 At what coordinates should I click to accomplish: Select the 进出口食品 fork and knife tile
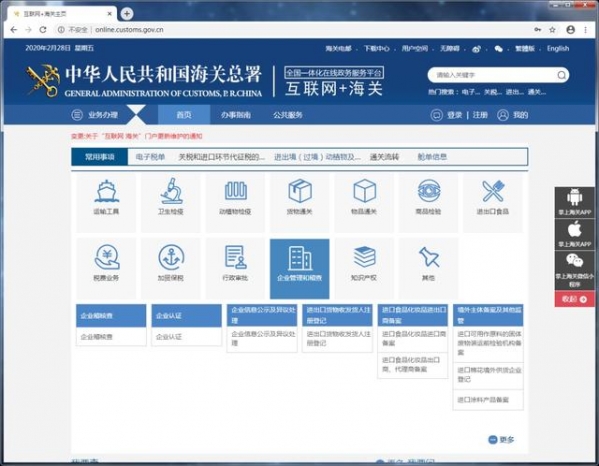point(493,202)
